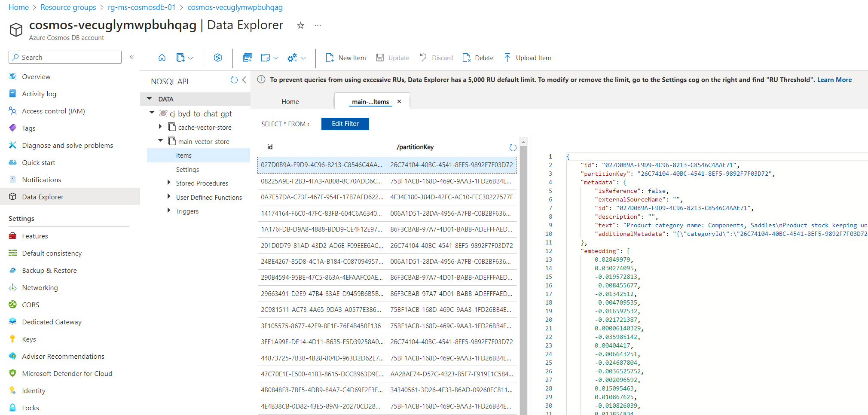Click Upload Item button

pyautogui.click(x=527, y=58)
